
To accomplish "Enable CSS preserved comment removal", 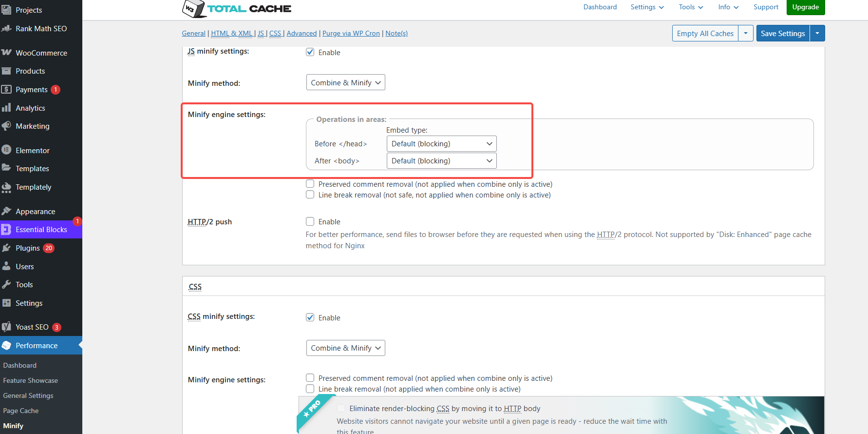I will [310, 378].
